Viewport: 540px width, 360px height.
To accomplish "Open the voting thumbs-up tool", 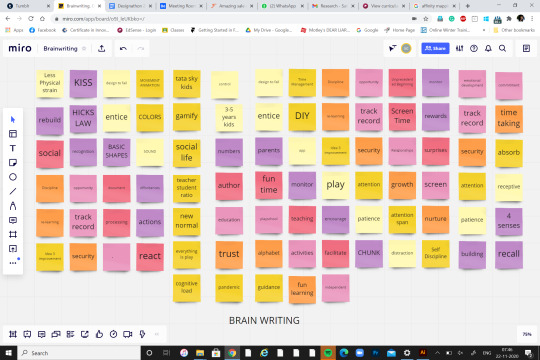I will coord(99,334).
